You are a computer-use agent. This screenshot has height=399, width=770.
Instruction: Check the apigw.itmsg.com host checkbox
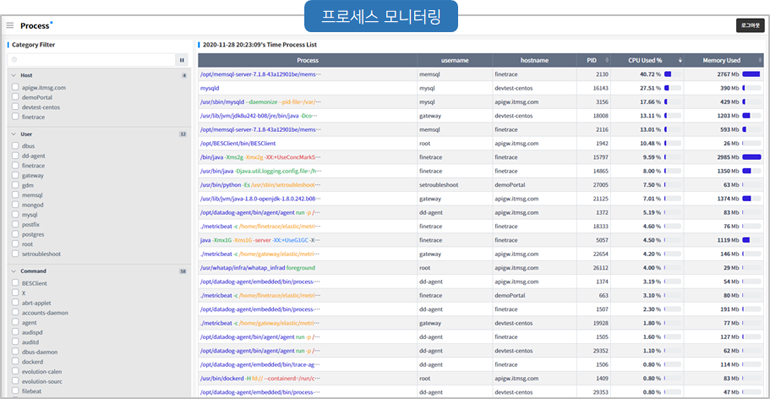click(x=15, y=87)
